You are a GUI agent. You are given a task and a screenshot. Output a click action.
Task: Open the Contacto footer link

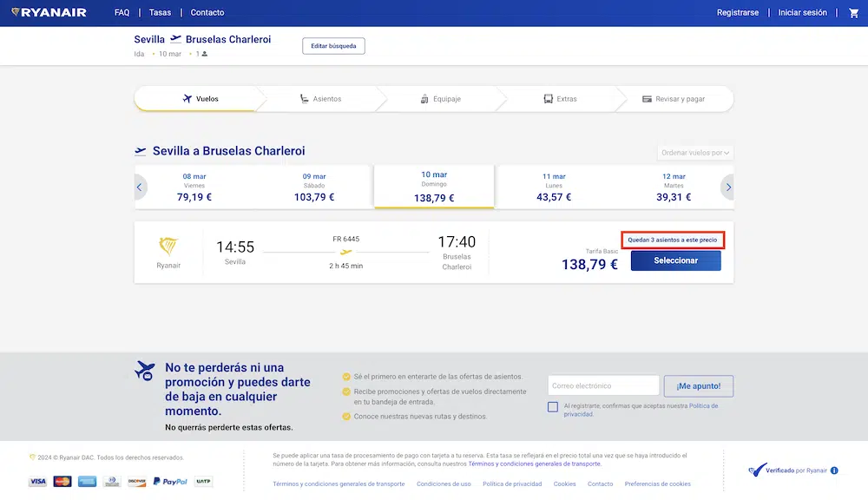click(600, 484)
